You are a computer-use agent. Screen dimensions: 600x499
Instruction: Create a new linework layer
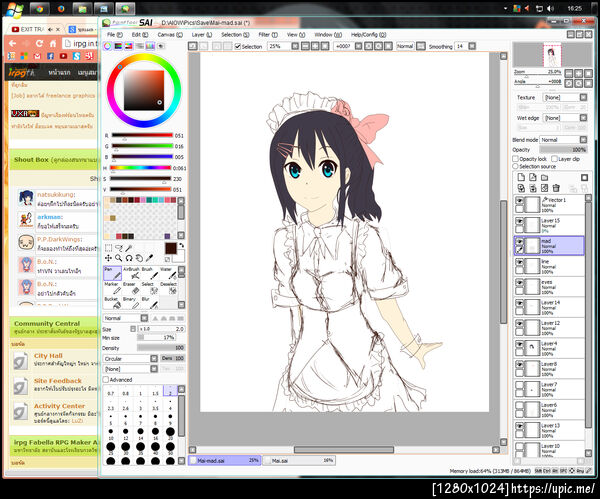click(x=533, y=177)
